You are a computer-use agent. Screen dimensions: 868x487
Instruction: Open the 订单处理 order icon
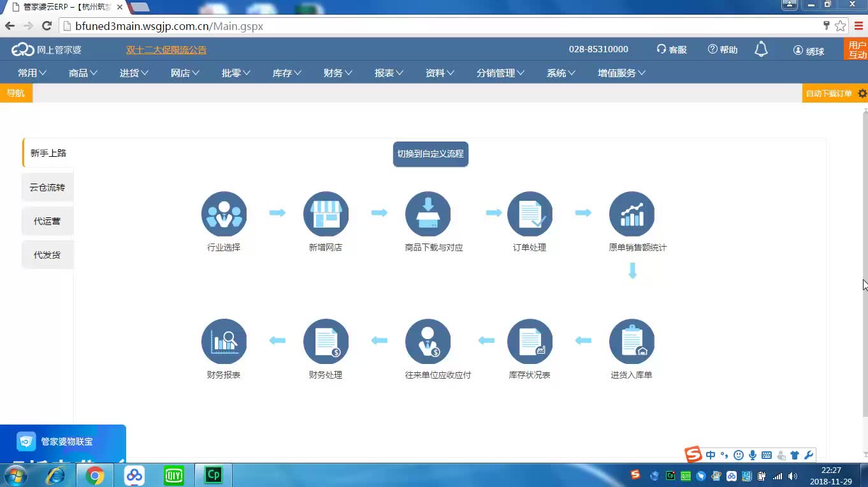[530, 214]
